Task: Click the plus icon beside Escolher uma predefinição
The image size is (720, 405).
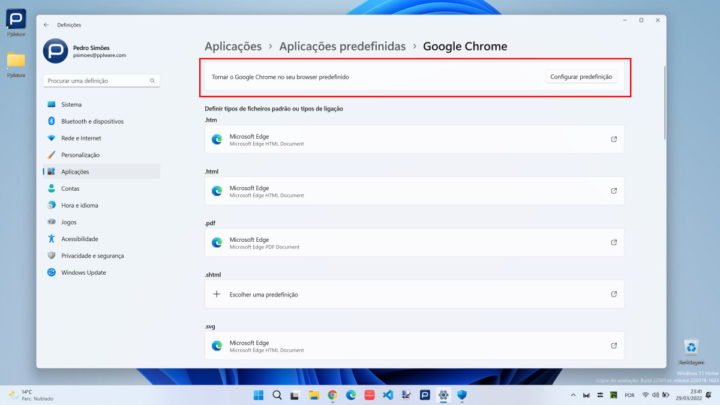Action: point(216,294)
